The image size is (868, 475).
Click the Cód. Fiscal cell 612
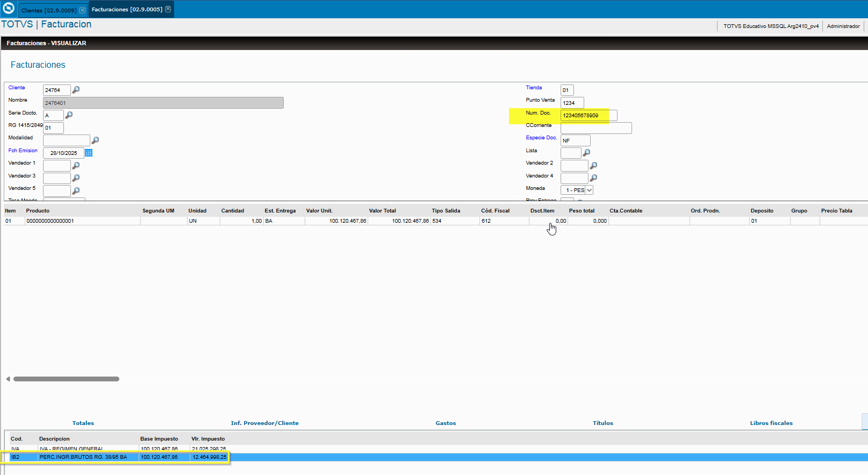click(x=504, y=221)
